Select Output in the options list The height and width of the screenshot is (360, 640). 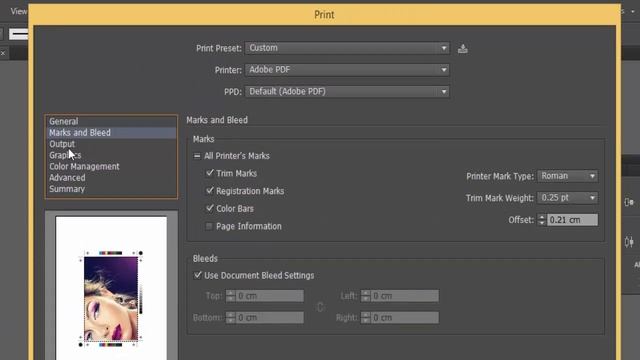[111, 144]
